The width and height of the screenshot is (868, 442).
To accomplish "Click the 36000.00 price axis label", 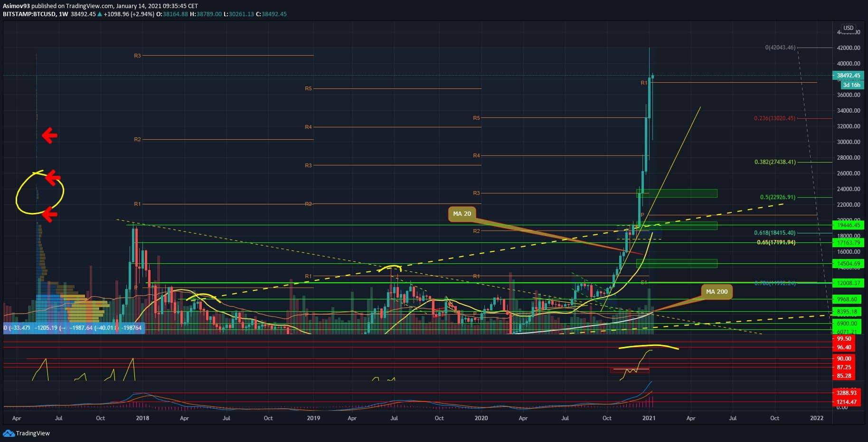I will point(849,95).
